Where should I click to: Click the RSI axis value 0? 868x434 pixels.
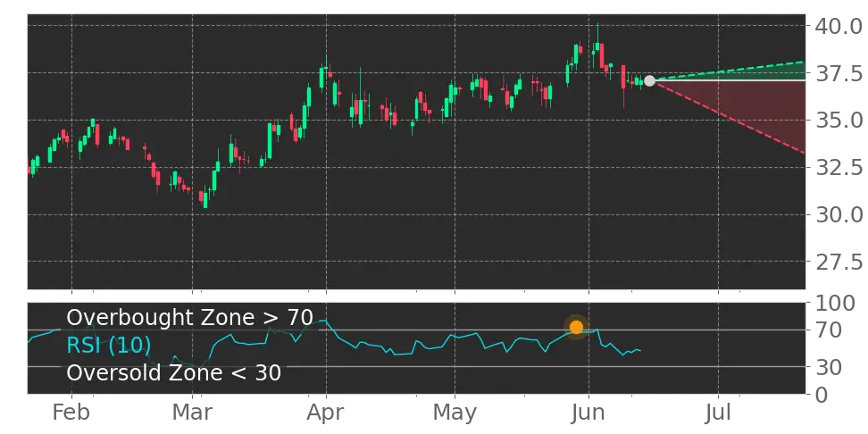point(822,395)
